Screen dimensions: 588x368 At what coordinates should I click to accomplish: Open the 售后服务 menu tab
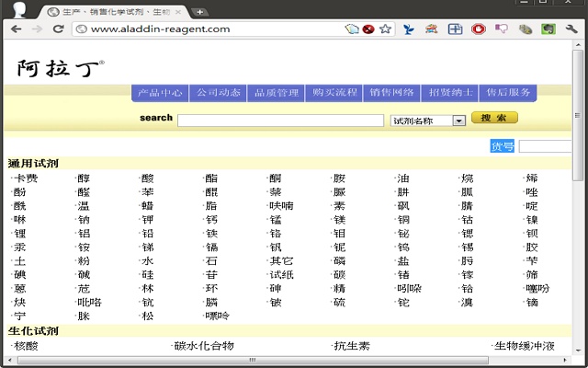(x=508, y=93)
